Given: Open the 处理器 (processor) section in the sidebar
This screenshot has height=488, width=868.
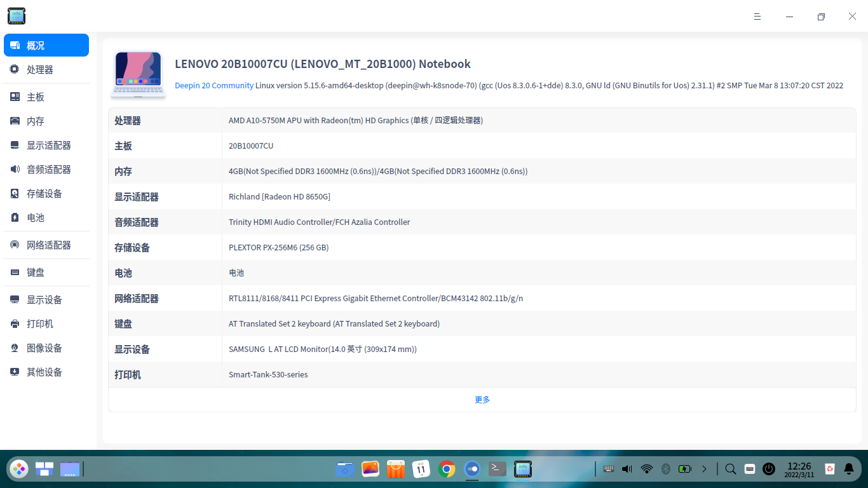Looking at the screenshot, I should [46, 70].
